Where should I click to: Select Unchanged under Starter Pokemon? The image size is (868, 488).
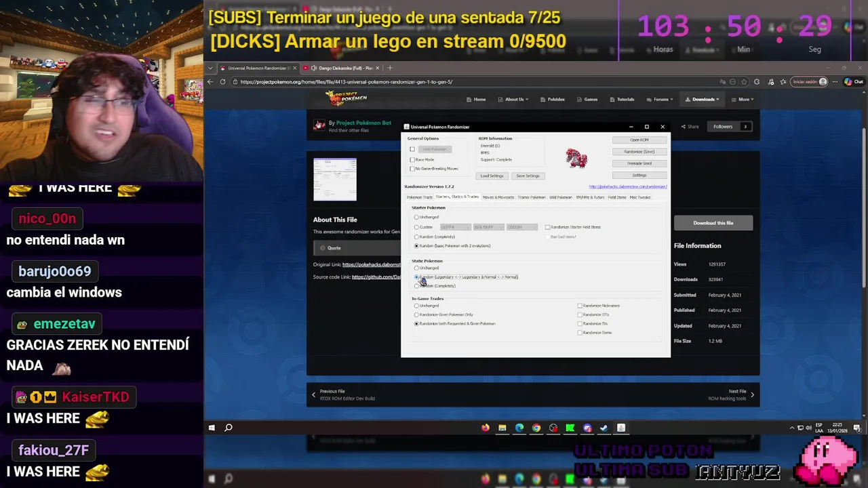pos(416,217)
